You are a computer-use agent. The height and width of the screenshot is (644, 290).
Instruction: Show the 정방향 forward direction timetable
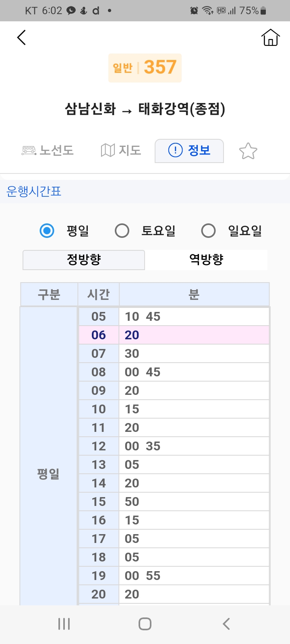pyautogui.click(x=84, y=260)
